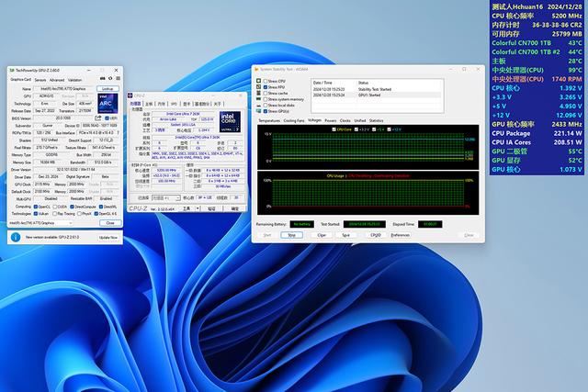This screenshot has width=588, height=392.
Task: Open the Statistics tab in AIDA64
Action: coord(376,120)
